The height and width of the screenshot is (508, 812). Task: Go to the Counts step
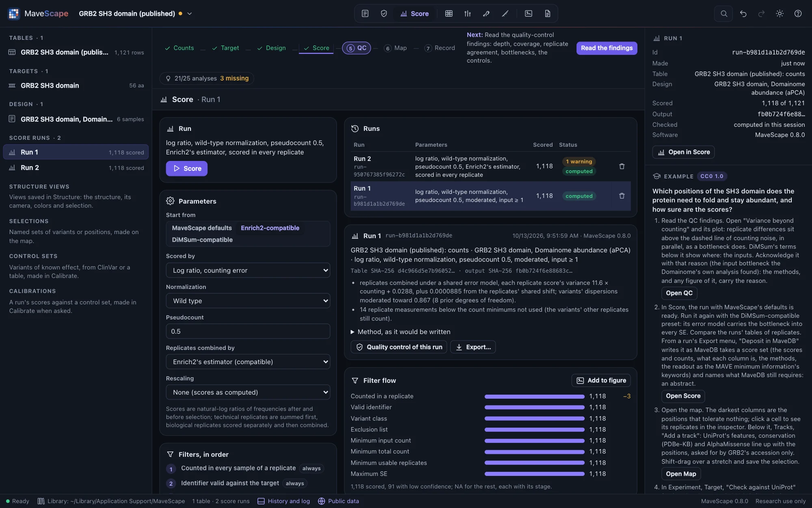[x=179, y=48]
